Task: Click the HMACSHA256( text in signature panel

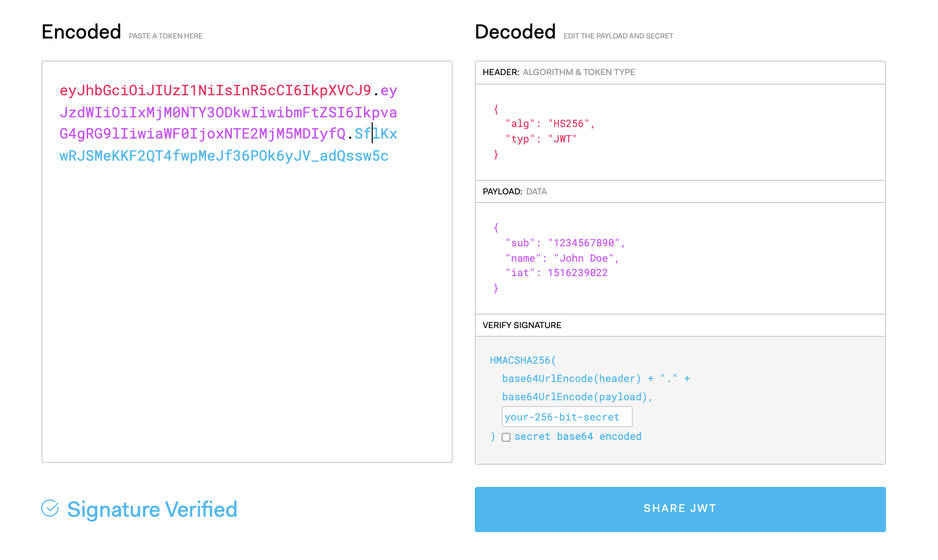Action: pyautogui.click(x=522, y=360)
